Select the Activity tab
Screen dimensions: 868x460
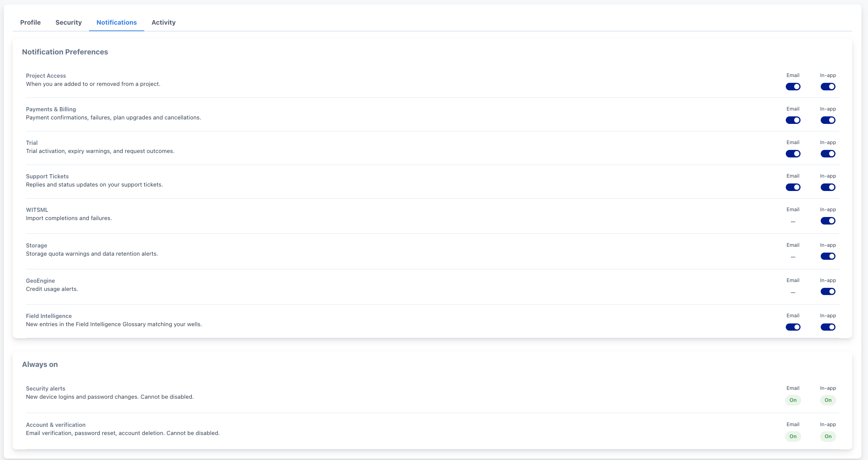tap(163, 23)
